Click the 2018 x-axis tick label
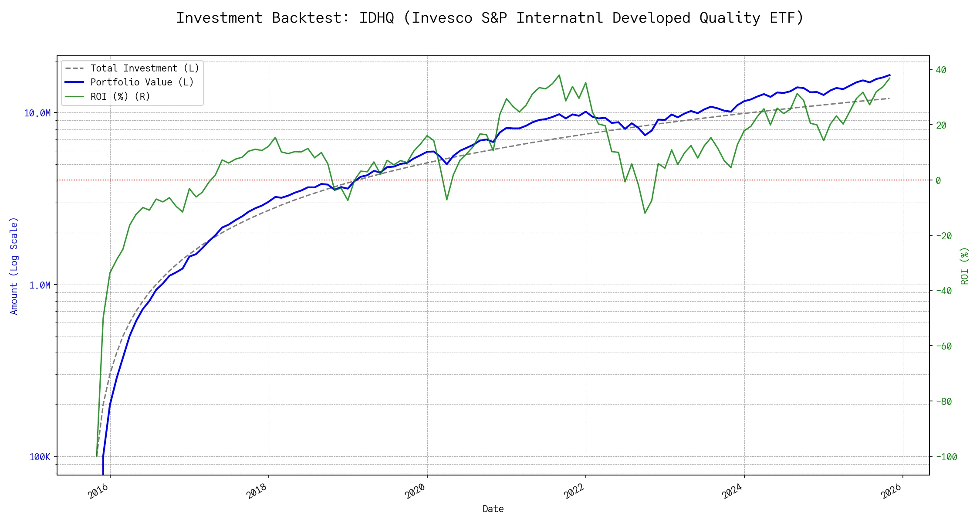The width and height of the screenshot is (980, 523). pos(257,492)
